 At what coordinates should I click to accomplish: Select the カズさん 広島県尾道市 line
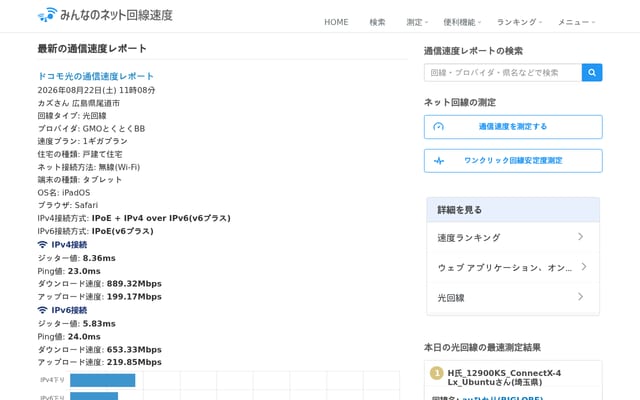tap(79, 103)
